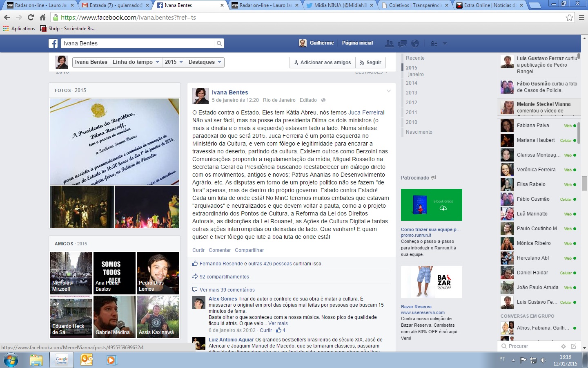Expand the 2015 year dropdown
The height and width of the screenshot is (368, 588).
(x=174, y=62)
